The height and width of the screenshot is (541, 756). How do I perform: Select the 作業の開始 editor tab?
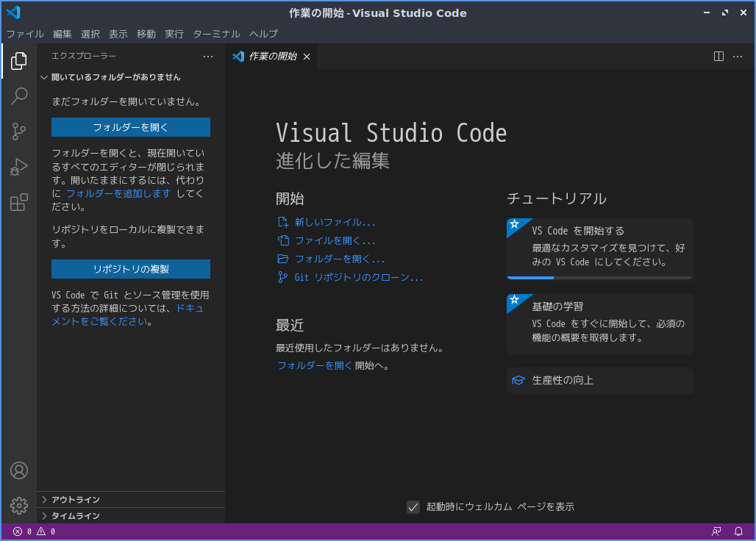click(x=271, y=57)
